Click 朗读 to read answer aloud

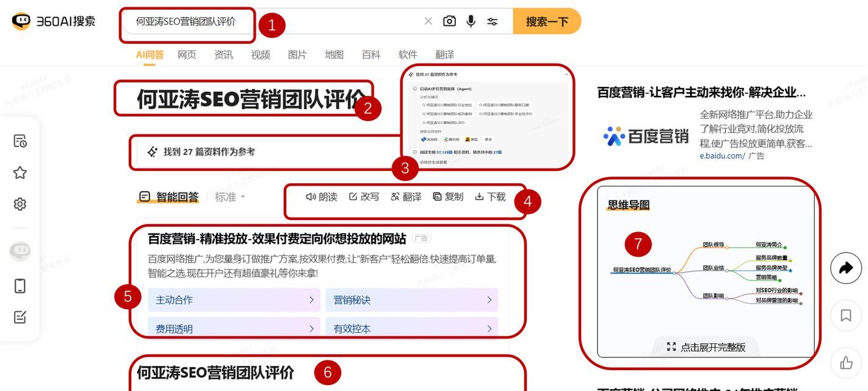322,197
